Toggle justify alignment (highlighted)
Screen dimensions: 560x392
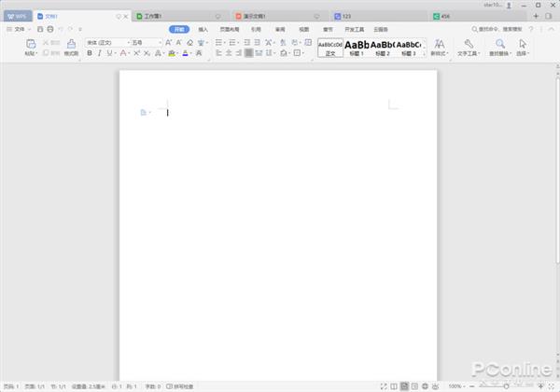[249, 53]
